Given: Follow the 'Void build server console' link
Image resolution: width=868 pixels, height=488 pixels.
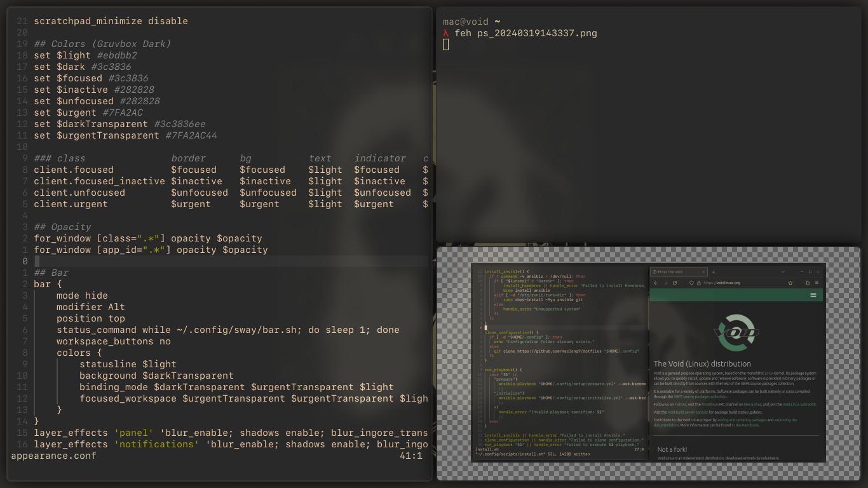Looking at the screenshot, I should coord(689,412).
